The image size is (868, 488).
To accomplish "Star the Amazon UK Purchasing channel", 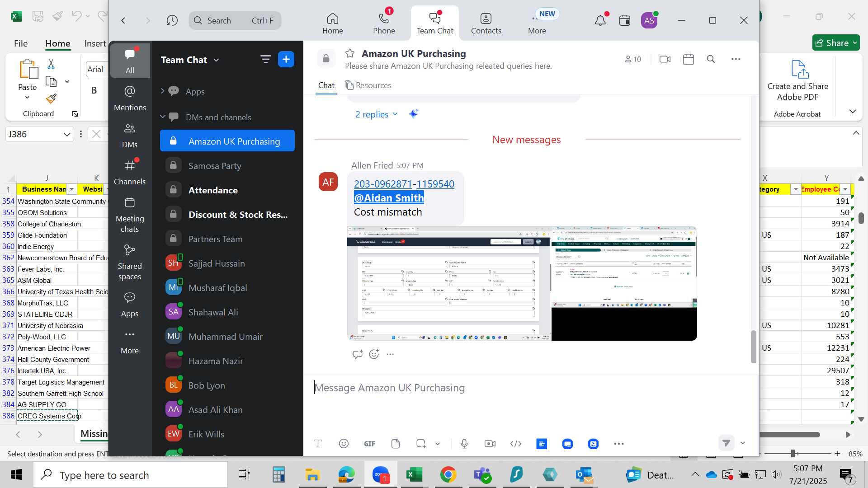I will pyautogui.click(x=350, y=53).
